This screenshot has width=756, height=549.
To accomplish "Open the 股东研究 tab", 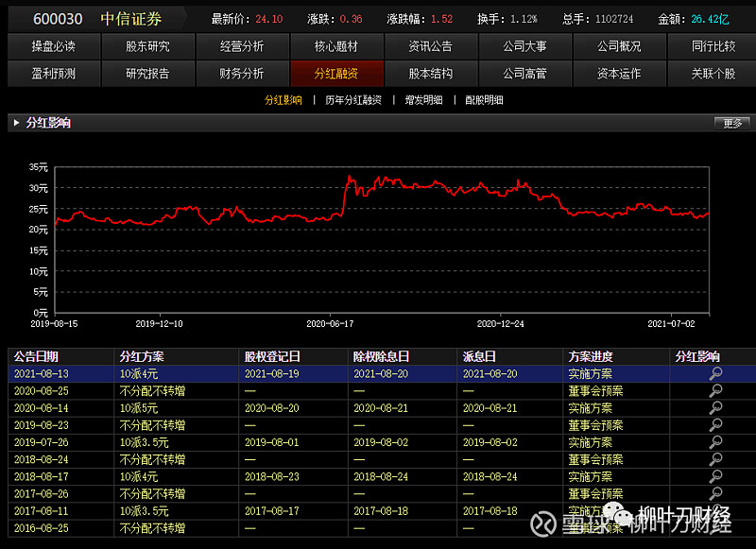I will coord(147,46).
